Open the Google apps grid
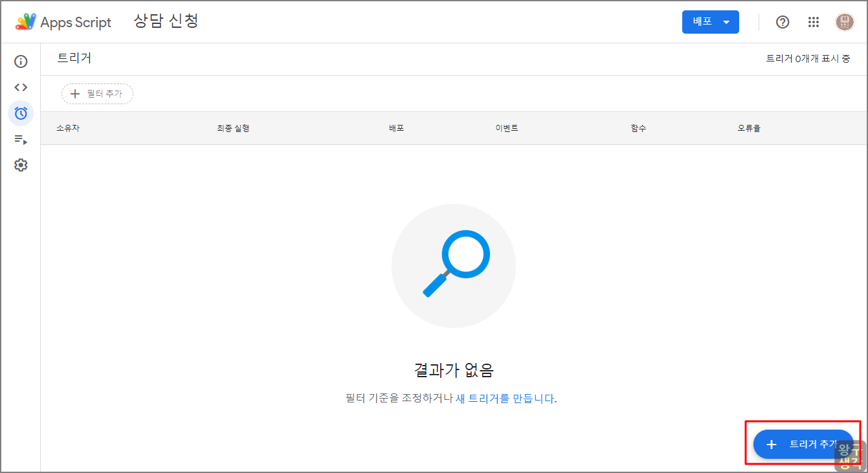868x473 pixels. [x=814, y=22]
